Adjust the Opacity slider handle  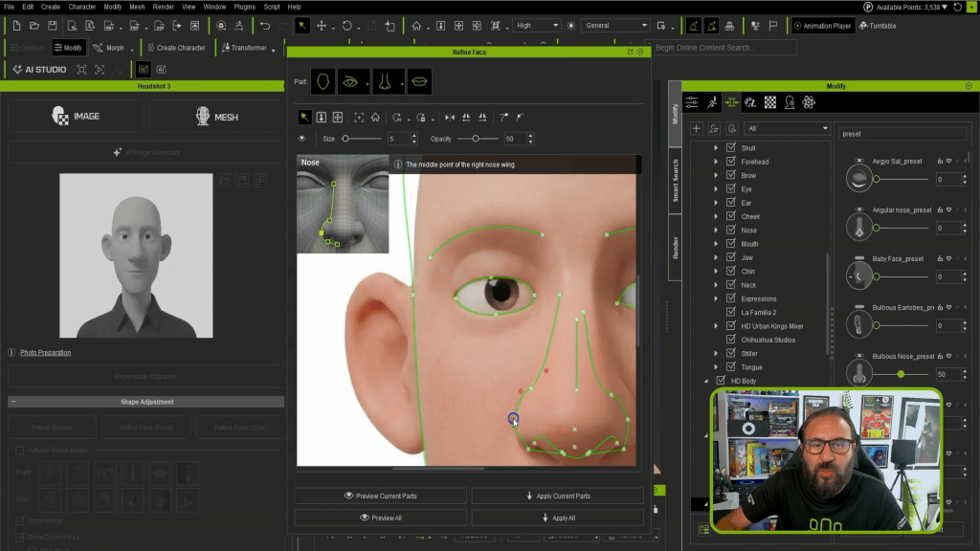click(476, 139)
